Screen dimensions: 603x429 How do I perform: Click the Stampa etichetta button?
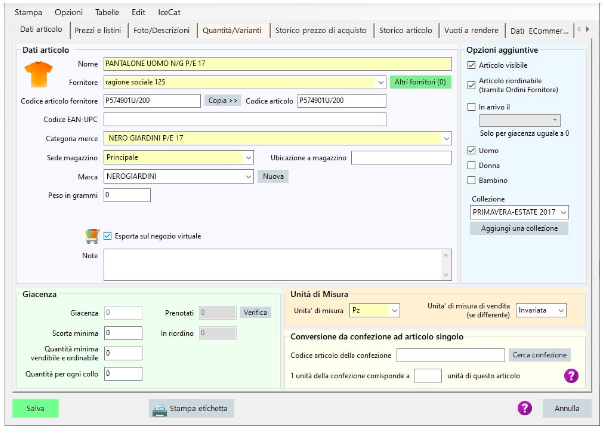pos(192,409)
